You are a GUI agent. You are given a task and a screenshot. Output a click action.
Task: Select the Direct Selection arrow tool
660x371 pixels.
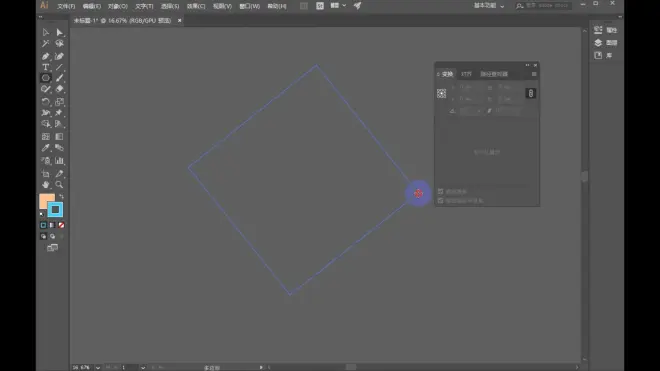pos(59,32)
